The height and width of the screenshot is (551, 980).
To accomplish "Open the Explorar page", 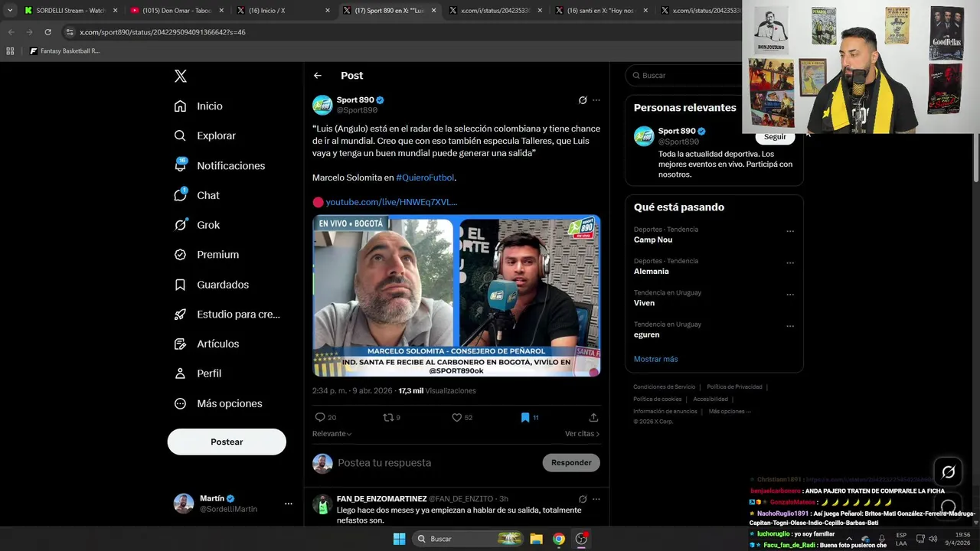I will tap(204, 135).
